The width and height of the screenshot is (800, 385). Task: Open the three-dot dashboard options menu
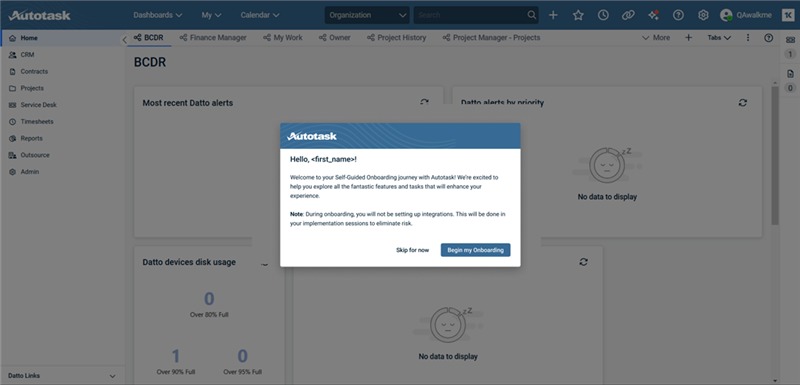pyautogui.click(x=748, y=38)
